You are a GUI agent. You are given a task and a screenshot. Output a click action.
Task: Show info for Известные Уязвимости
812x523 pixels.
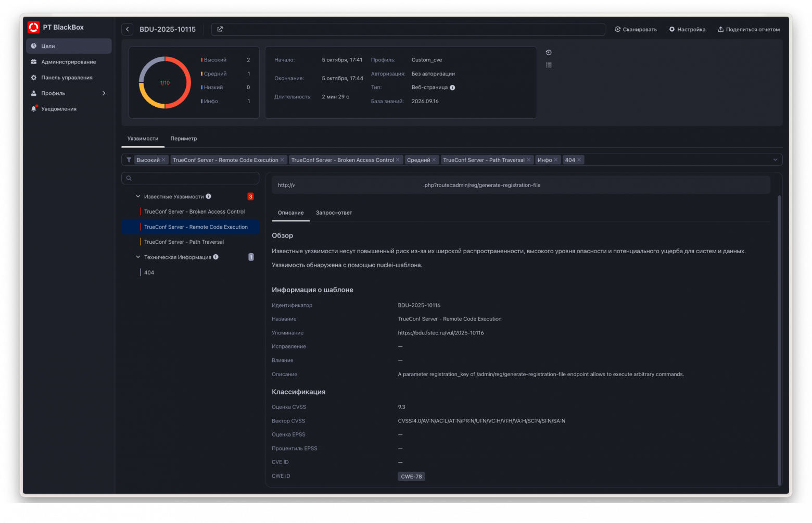point(208,196)
